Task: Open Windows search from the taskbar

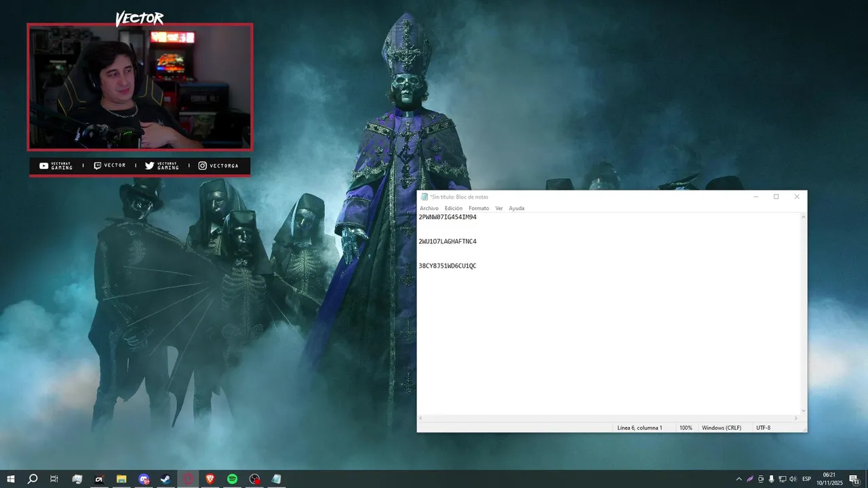Action: (33, 479)
